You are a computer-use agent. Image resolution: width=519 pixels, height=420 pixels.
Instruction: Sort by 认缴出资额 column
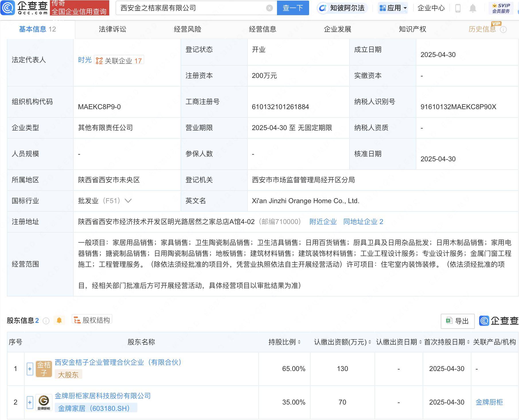tap(343, 342)
